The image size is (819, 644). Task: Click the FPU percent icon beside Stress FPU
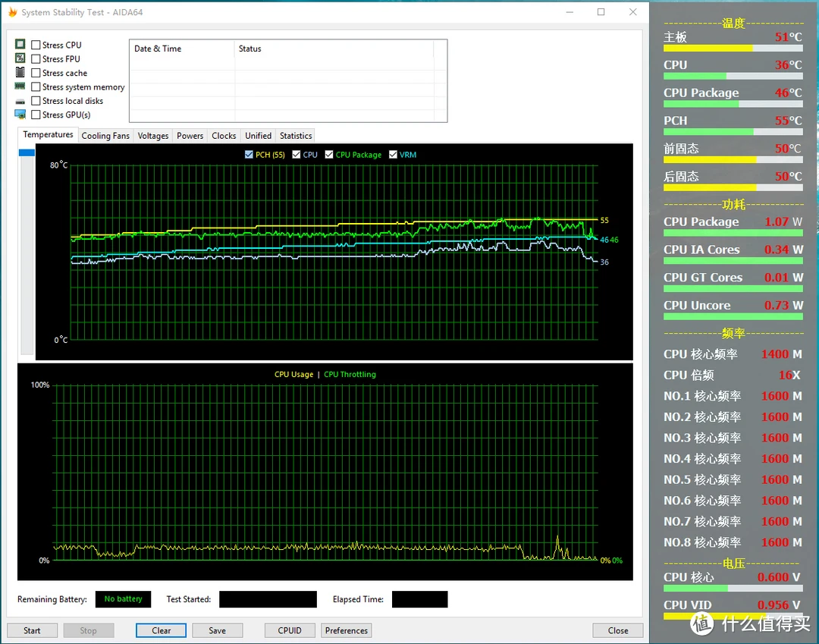(20, 58)
